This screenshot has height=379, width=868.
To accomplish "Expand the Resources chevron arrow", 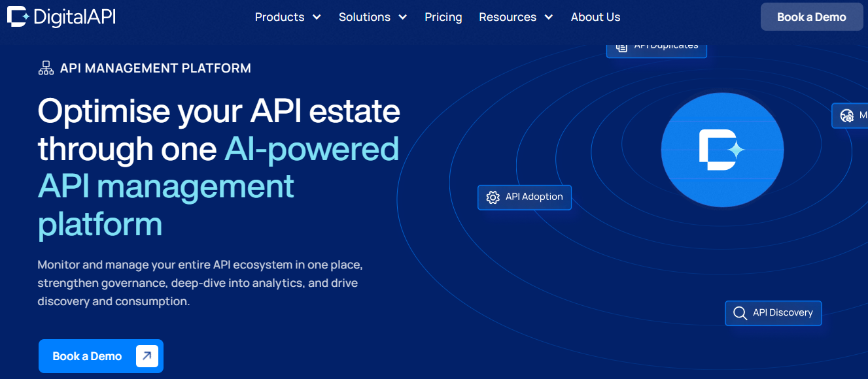I will point(549,17).
